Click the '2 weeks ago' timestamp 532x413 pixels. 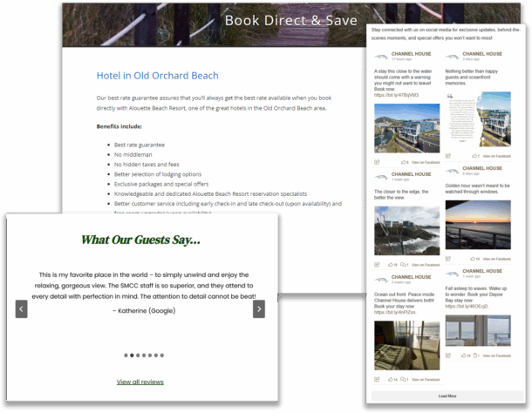tap(401, 282)
